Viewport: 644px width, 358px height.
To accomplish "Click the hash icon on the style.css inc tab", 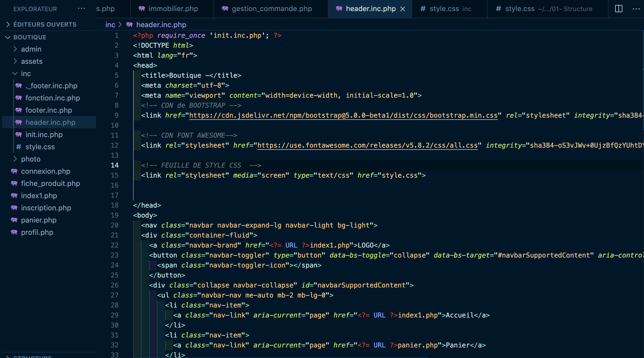I will tap(423, 9).
